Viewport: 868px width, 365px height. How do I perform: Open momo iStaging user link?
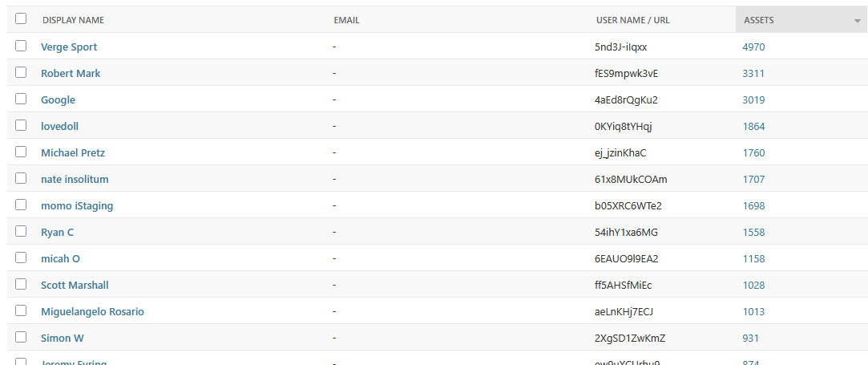point(77,206)
